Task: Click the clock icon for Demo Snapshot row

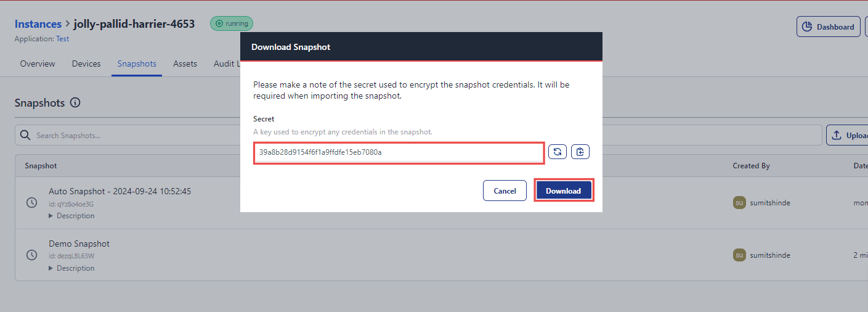Action: (32, 255)
